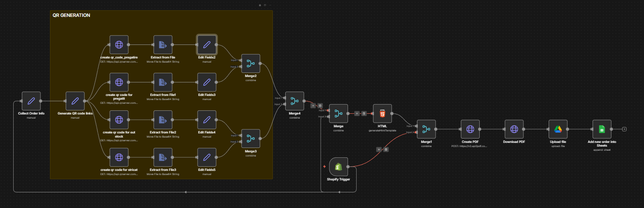Open the Download PDF node
This screenshot has height=208, width=644.
[x=514, y=129]
